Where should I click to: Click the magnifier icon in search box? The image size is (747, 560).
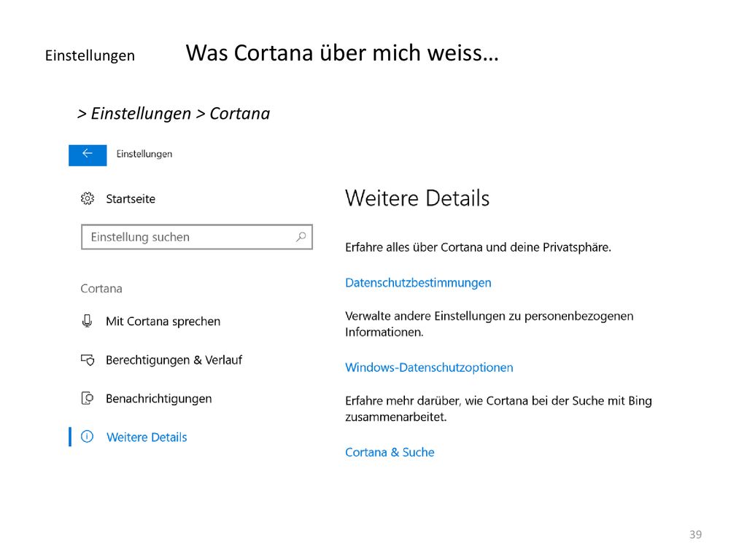click(301, 237)
